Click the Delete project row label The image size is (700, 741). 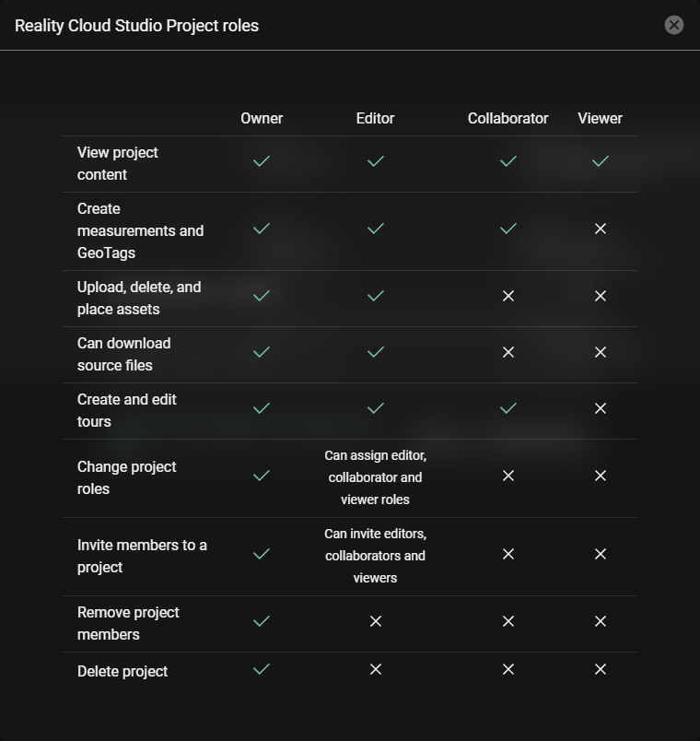click(x=122, y=672)
